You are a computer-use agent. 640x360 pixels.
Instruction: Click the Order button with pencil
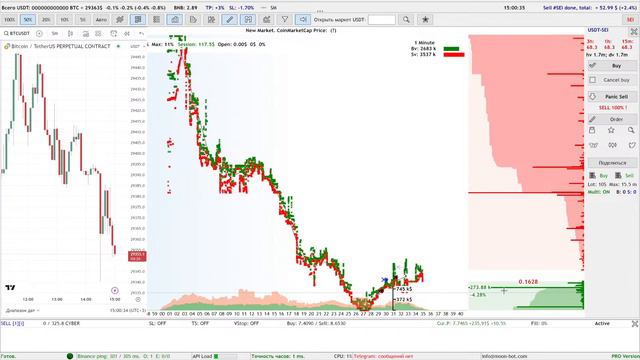612,119
